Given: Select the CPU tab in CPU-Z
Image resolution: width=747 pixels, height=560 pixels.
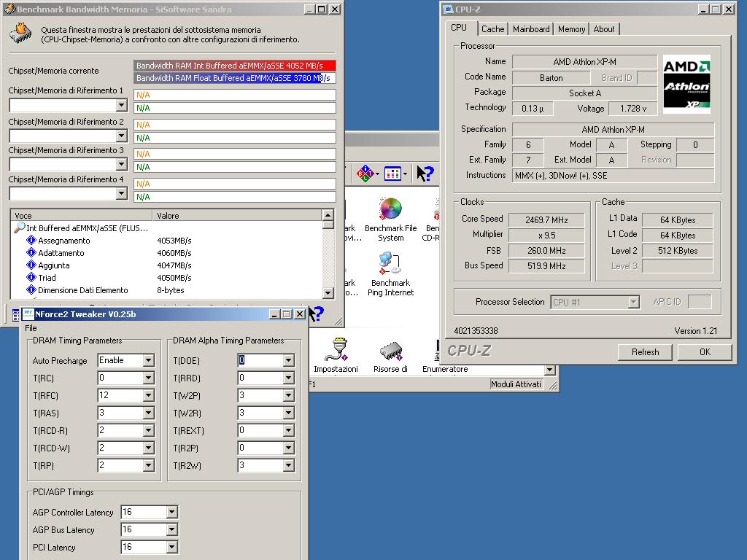Looking at the screenshot, I should pos(459,28).
